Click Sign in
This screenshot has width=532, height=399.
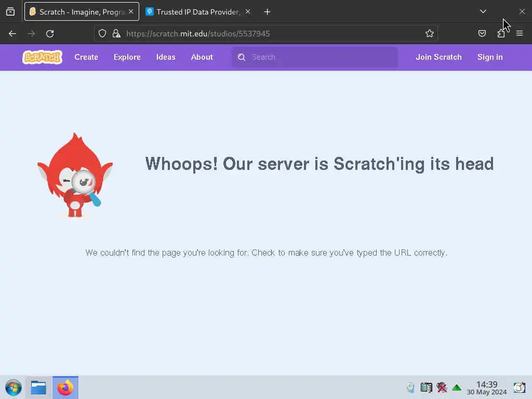[490, 57]
